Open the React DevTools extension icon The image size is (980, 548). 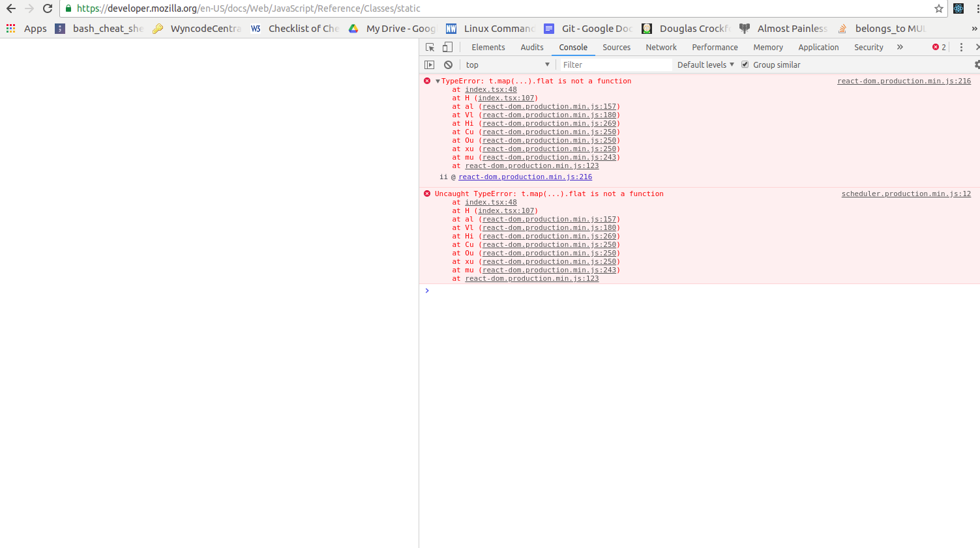click(958, 8)
